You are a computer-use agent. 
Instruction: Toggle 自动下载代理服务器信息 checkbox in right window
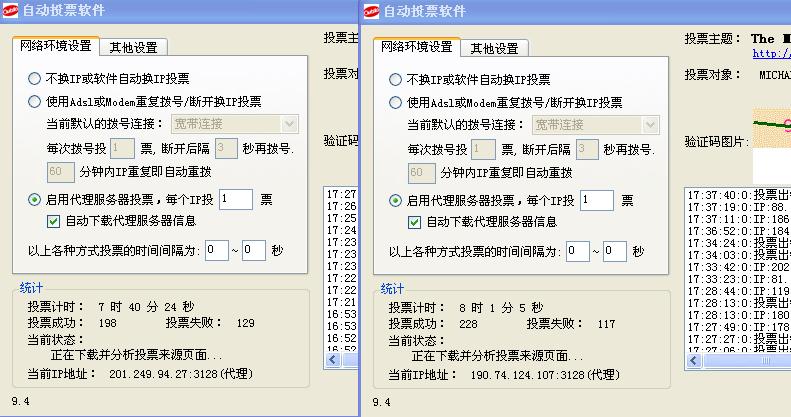[415, 222]
